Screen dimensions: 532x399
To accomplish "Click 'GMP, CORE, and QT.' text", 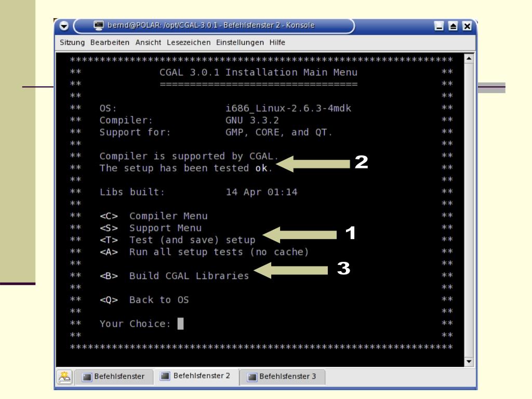I will click(x=279, y=132).
